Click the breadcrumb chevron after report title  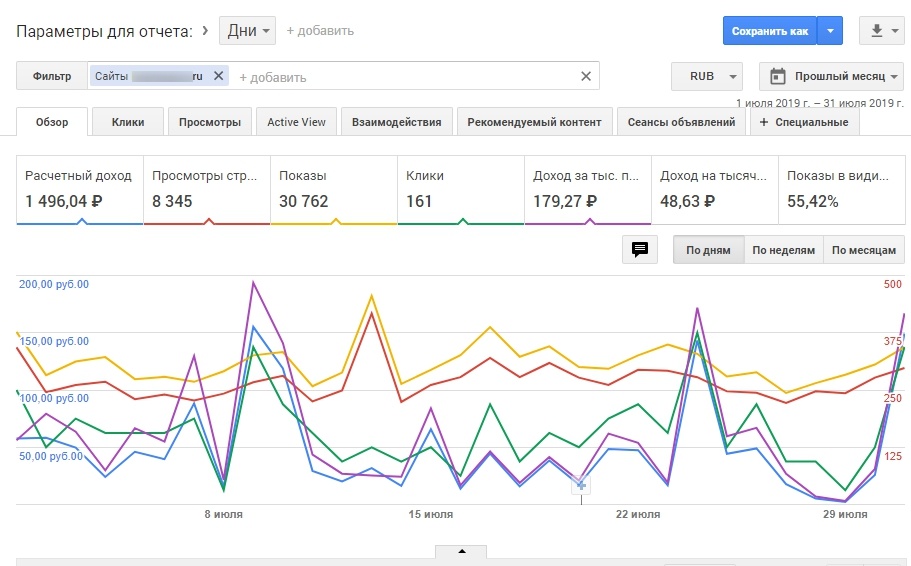pyautogui.click(x=205, y=31)
